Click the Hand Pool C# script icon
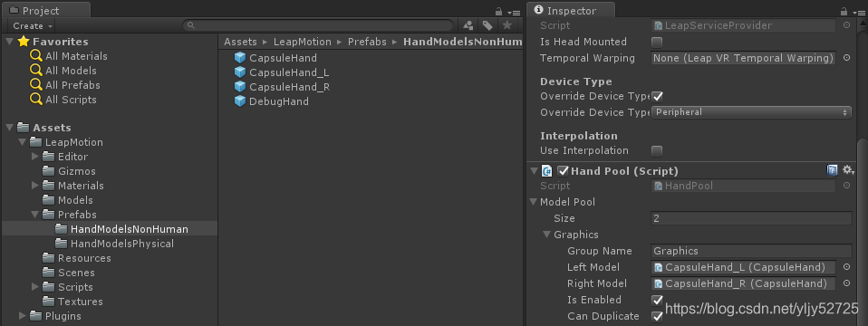 coord(547,171)
